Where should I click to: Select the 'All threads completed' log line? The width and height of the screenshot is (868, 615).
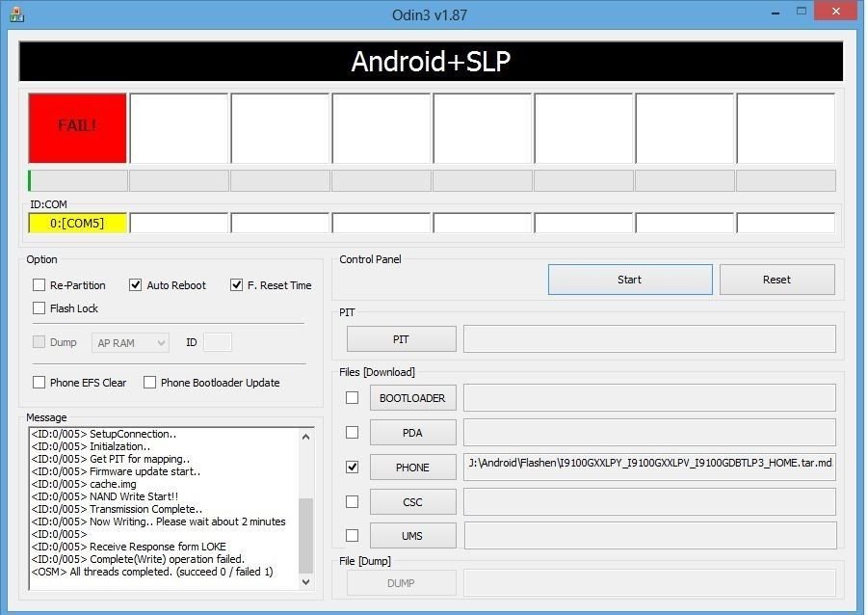click(x=152, y=572)
